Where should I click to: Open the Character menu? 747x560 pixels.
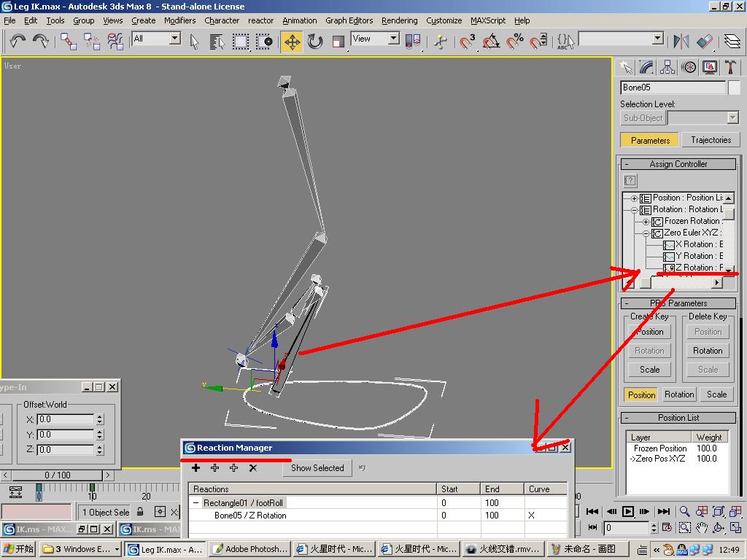pyautogui.click(x=222, y=20)
